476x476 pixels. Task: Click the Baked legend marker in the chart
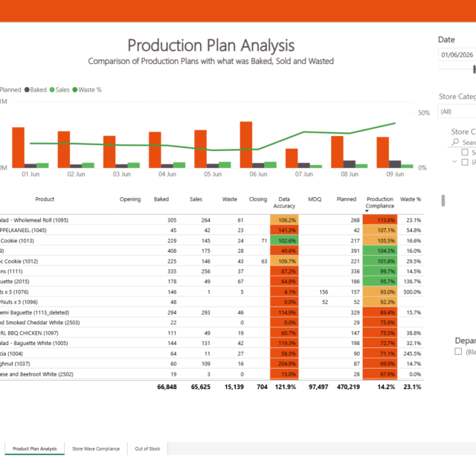(27, 90)
